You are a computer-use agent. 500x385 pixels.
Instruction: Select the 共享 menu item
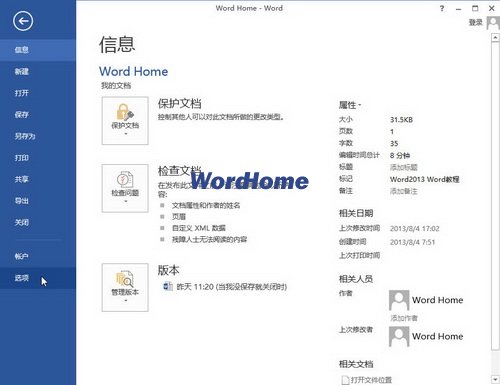pyautogui.click(x=38, y=179)
